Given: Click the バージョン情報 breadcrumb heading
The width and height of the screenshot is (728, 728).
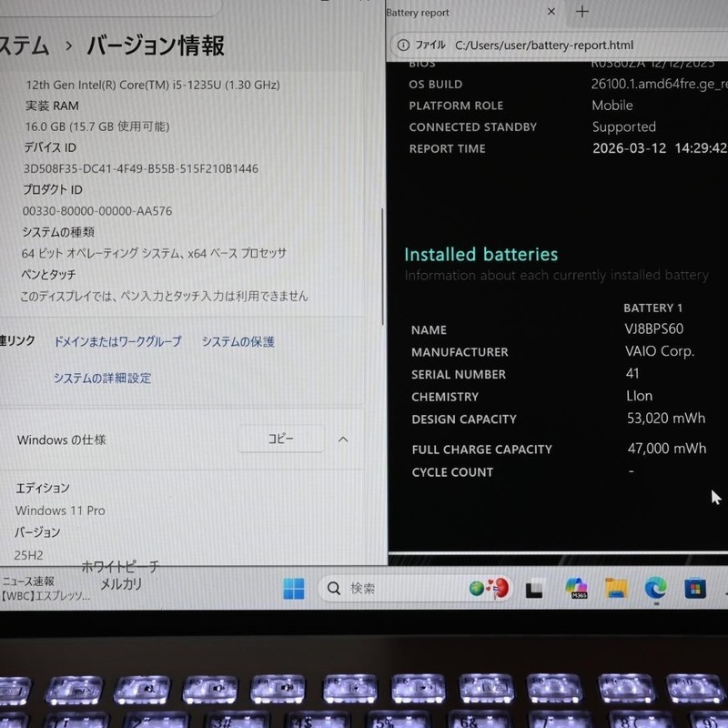Looking at the screenshot, I should (156, 45).
